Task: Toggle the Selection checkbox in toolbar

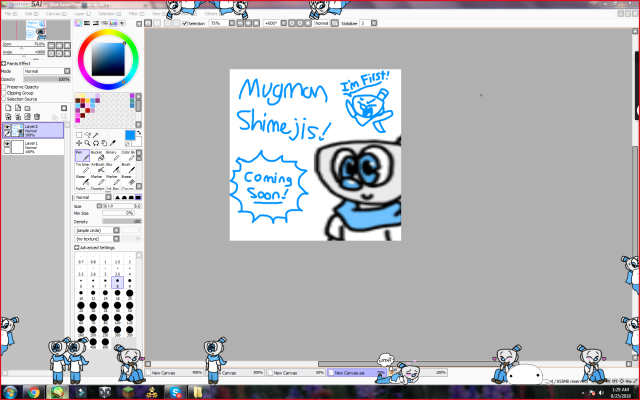Action: pyautogui.click(x=185, y=24)
